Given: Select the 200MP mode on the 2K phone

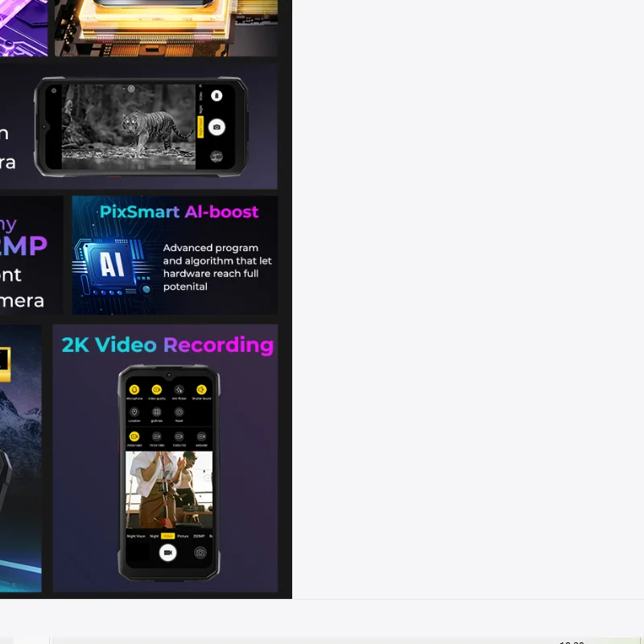Looking at the screenshot, I should coord(199,536).
